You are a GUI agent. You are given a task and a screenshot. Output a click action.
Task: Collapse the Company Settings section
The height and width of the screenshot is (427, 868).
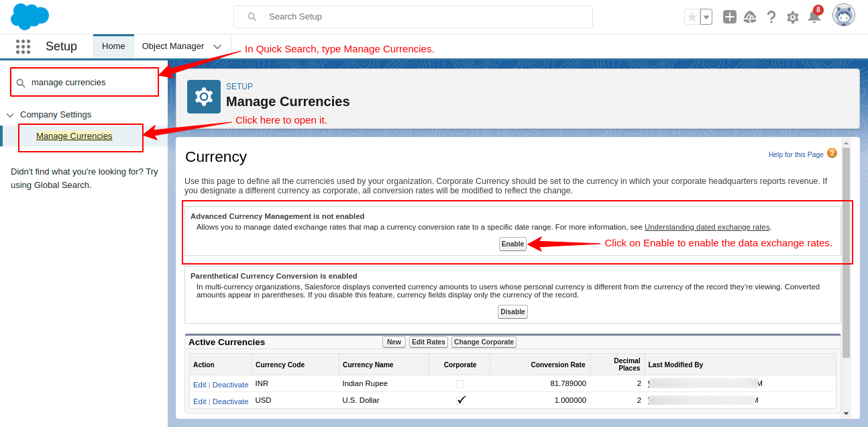9,115
